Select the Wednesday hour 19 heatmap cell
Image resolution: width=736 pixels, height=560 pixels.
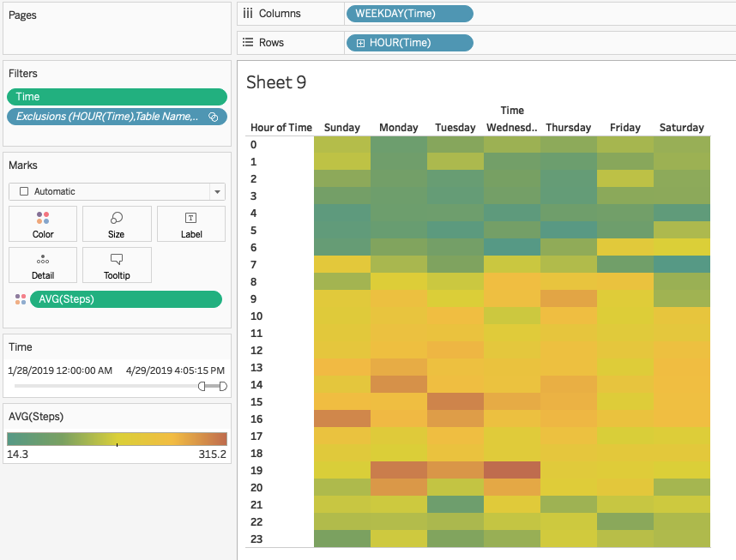pyautogui.click(x=512, y=470)
